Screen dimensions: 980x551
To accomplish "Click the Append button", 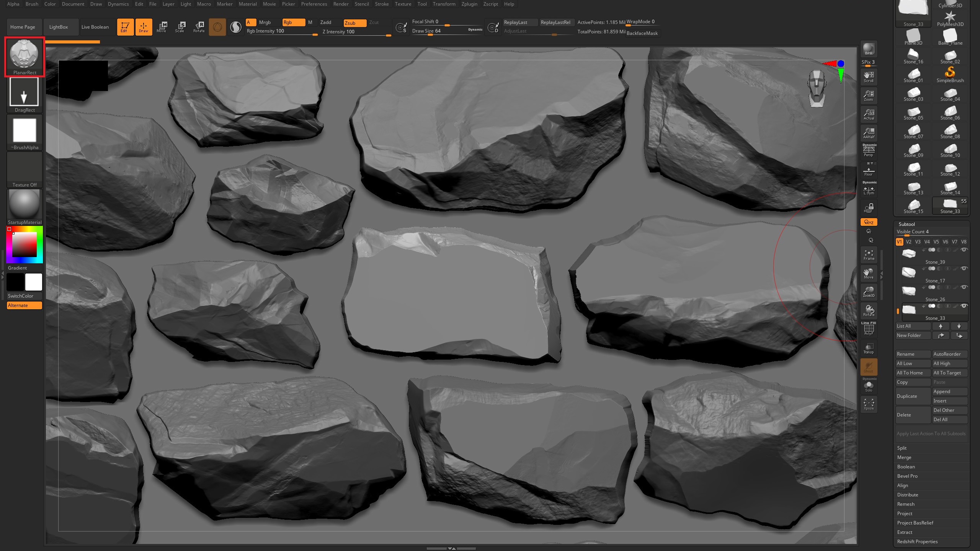I will [950, 391].
